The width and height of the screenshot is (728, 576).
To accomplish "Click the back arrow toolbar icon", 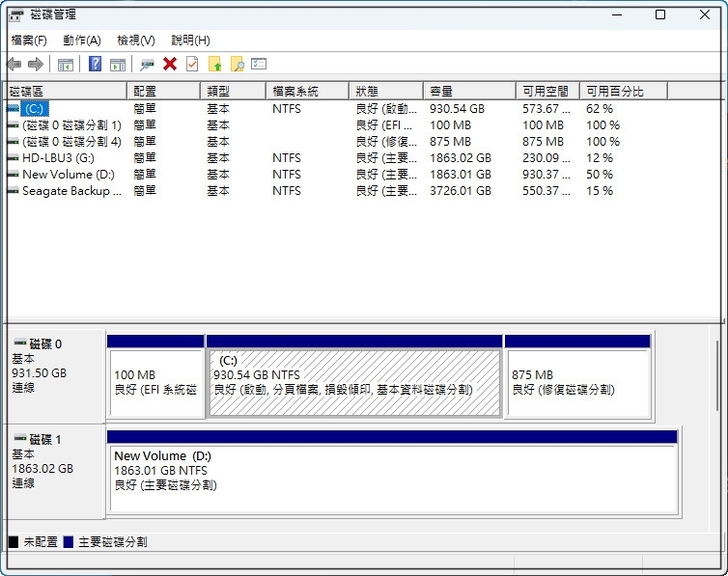I will [14, 64].
